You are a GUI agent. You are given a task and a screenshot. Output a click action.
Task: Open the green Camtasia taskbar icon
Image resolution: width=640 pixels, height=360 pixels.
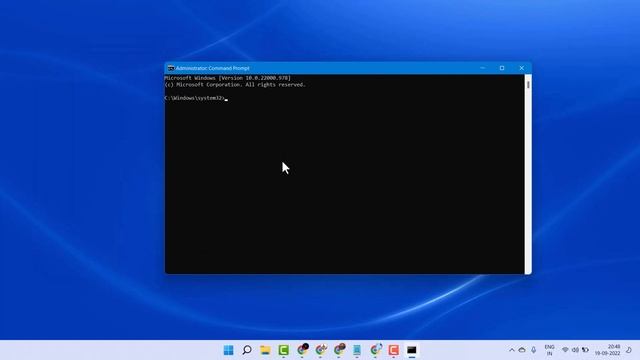click(284, 350)
